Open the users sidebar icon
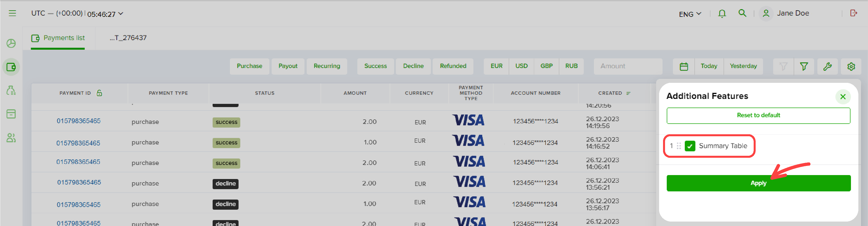Screen dimensions: 868x226 coord(11,138)
